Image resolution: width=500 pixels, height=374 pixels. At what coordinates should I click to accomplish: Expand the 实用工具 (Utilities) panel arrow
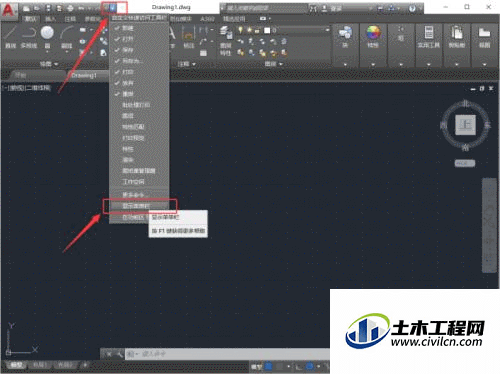point(429,64)
